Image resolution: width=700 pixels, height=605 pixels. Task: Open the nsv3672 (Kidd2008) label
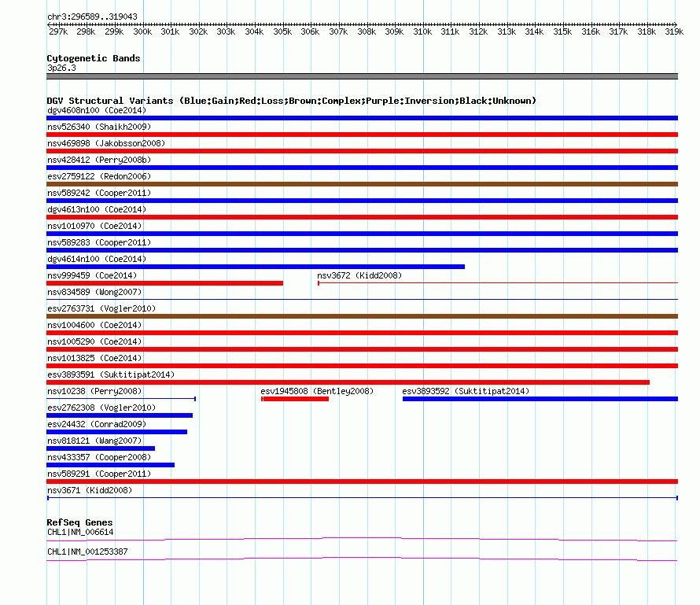[x=359, y=275]
